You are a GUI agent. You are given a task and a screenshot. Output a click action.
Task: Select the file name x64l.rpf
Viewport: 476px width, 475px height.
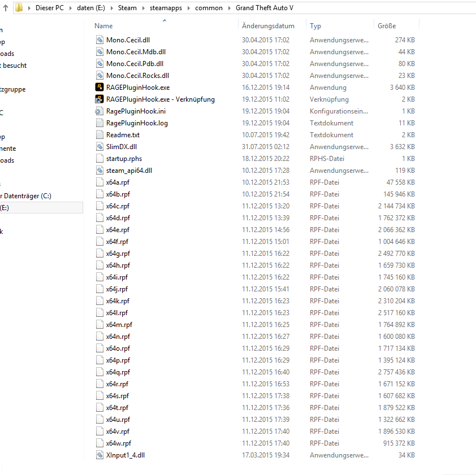[117, 313]
